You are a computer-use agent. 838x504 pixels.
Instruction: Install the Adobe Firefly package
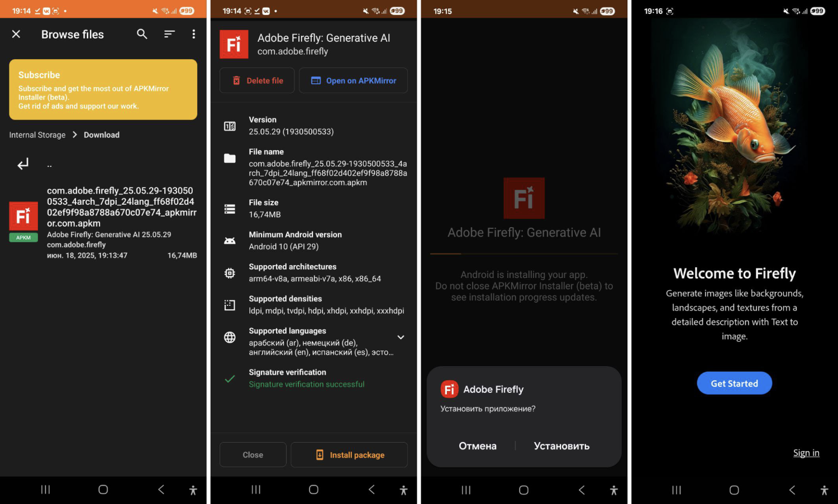(x=349, y=455)
